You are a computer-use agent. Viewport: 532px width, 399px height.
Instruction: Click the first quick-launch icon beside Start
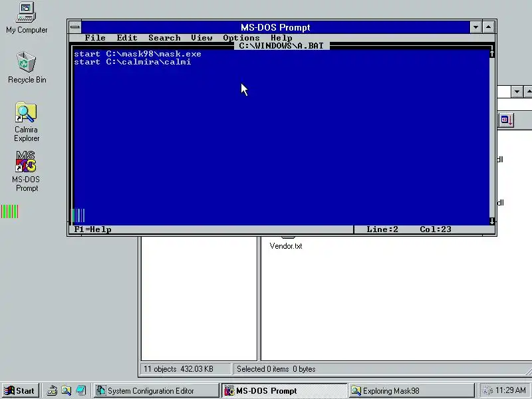pos(52,391)
